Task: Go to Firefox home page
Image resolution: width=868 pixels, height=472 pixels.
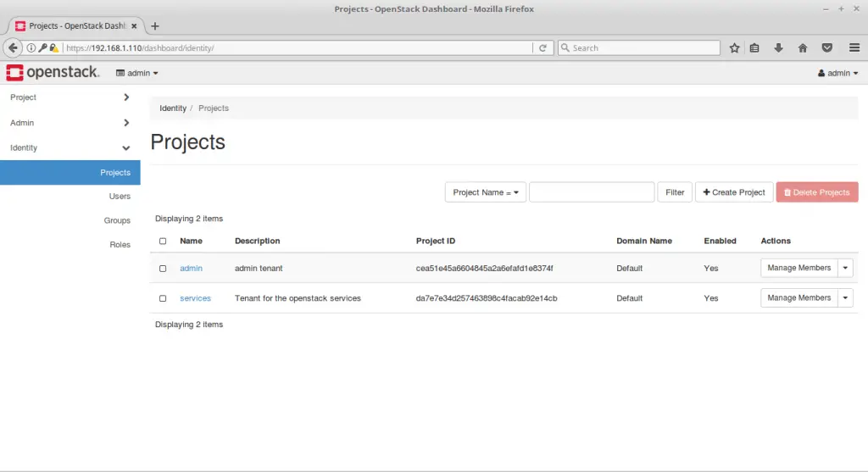Action: tap(803, 48)
